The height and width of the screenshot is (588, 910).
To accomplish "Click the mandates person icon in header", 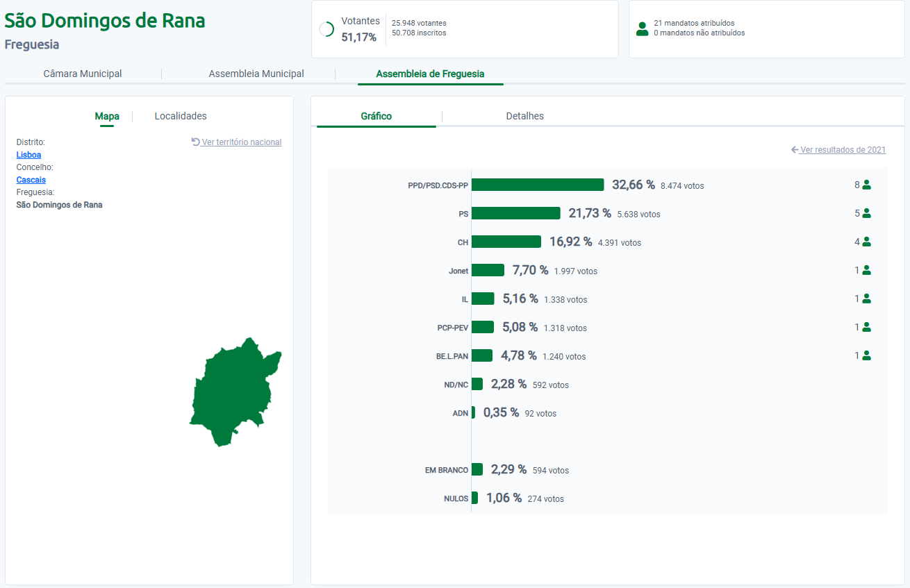I will pyautogui.click(x=642, y=28).
